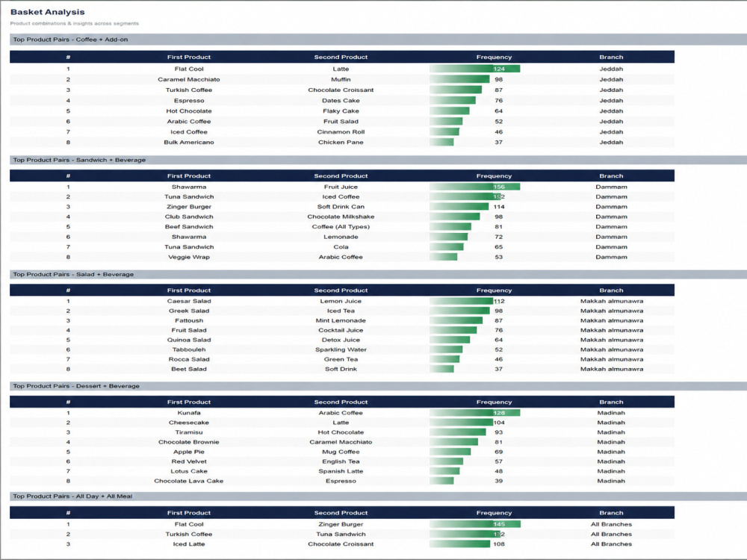Click the frequency bar showing 124
This screenshot has width=747, height=560.
click(x=474, y=69)
